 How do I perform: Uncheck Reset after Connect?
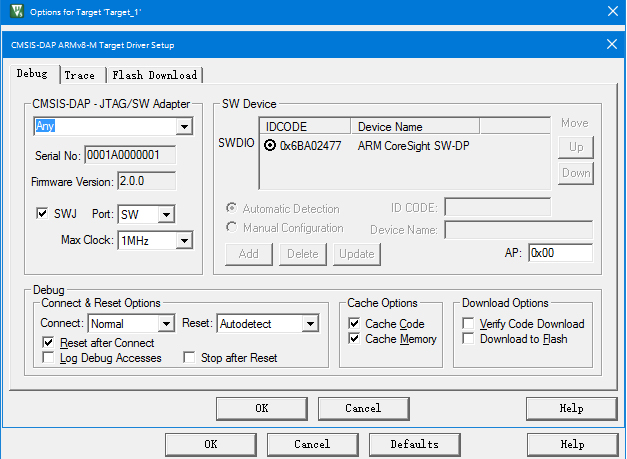pyautogui.click(x=48, y=342)
